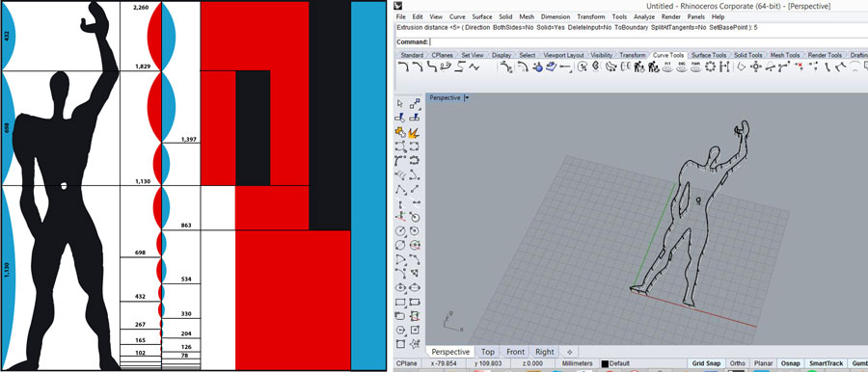The width and height of the screenshot is (868, 372).
Task: Toggle Grid Snap in status bar
Action: (x=707, y=363)
